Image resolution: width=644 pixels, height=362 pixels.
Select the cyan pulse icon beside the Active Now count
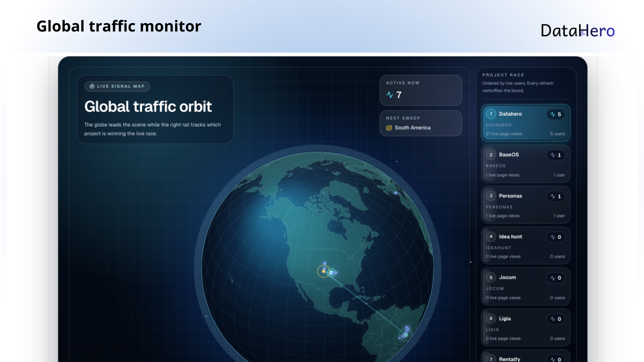coord(389,95)
